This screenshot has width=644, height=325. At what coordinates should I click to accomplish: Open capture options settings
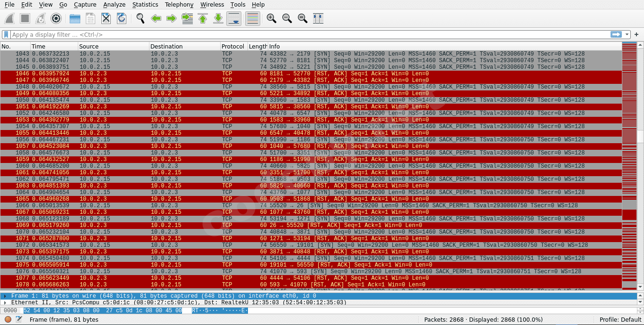click(57, 18)
